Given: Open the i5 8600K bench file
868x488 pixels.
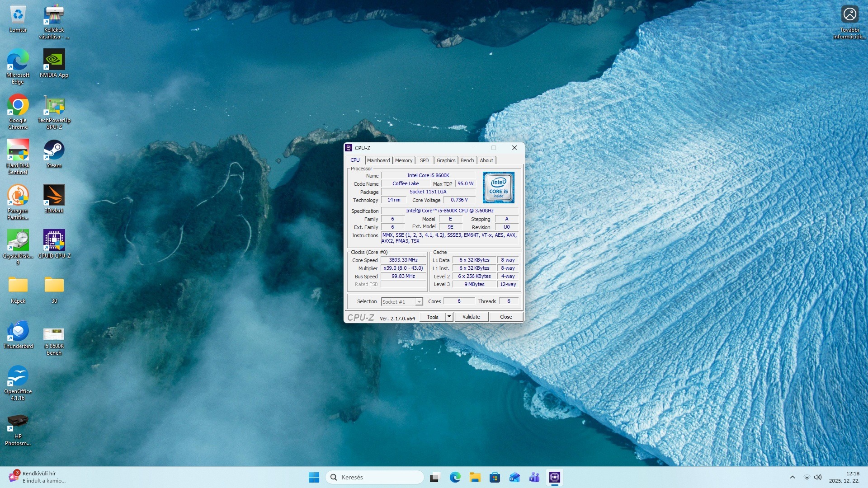Looking at the screenshot, I should (x=54, y=334).
